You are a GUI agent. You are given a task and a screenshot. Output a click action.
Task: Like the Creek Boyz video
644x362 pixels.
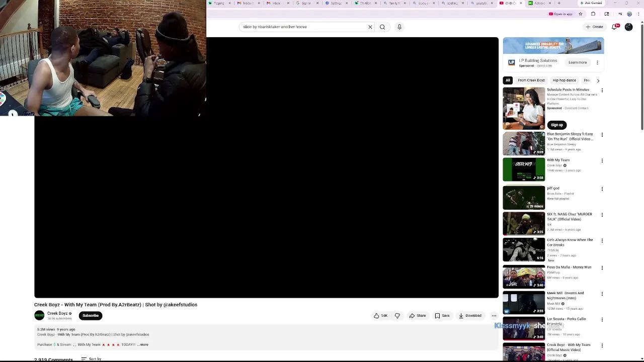380,316
